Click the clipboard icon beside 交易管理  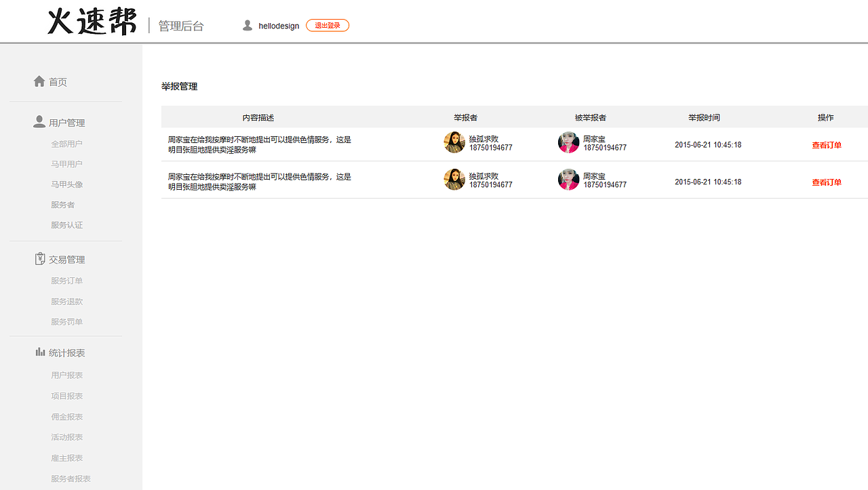tap(39, 258)
